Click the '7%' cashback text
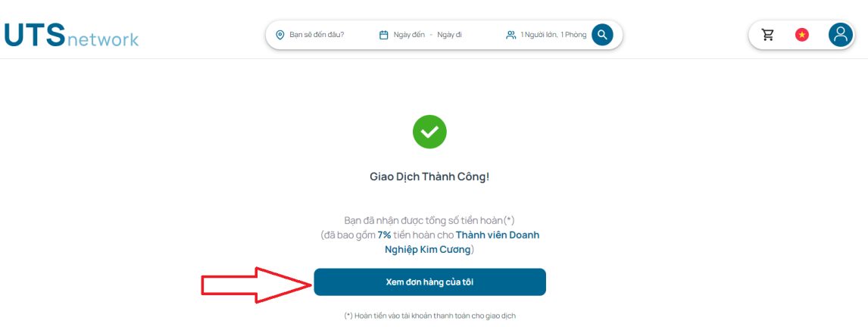Viewport: 868px width, 327px height. [384, 235]
